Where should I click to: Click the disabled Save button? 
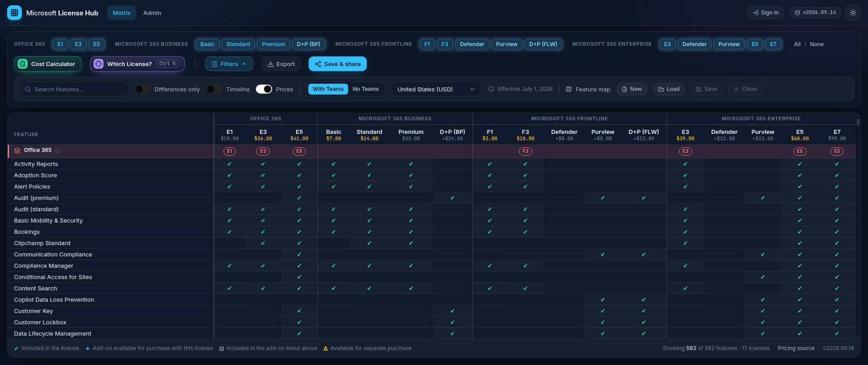tap(707, 89)
